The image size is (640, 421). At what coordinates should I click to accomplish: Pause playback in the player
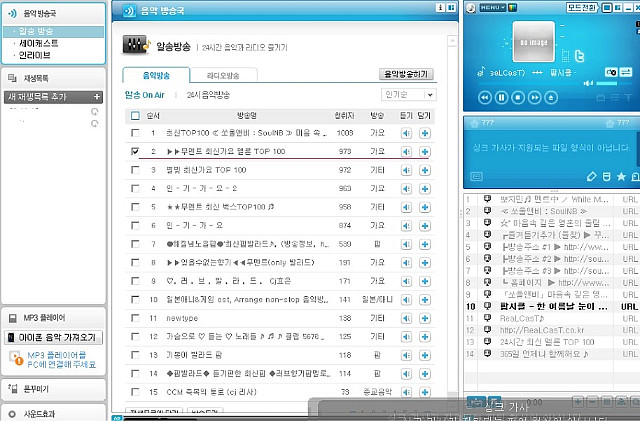pyautogui.click(x=501, y=98)
